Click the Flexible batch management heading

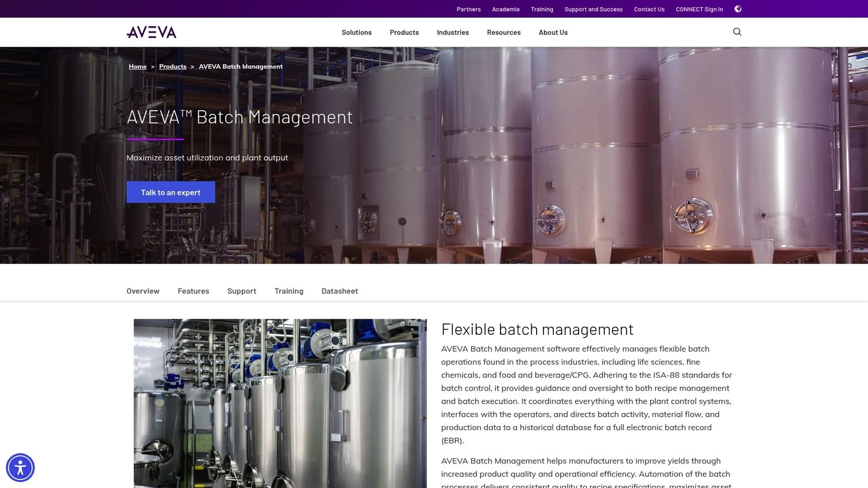coord(537,329)
